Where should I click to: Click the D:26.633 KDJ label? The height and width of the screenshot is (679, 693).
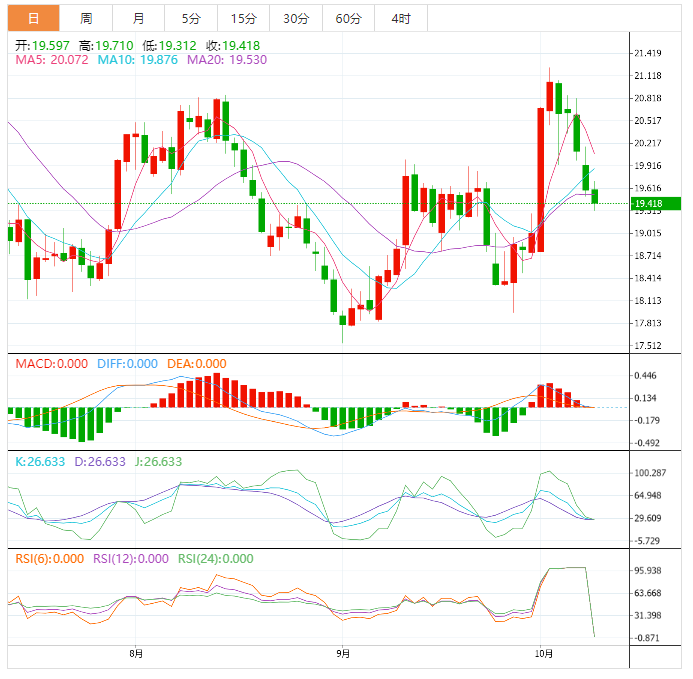(100, 462)
